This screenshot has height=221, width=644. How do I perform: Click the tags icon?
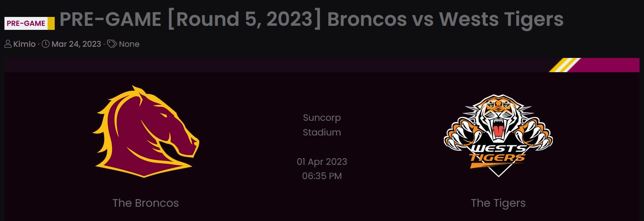[112, 44]
